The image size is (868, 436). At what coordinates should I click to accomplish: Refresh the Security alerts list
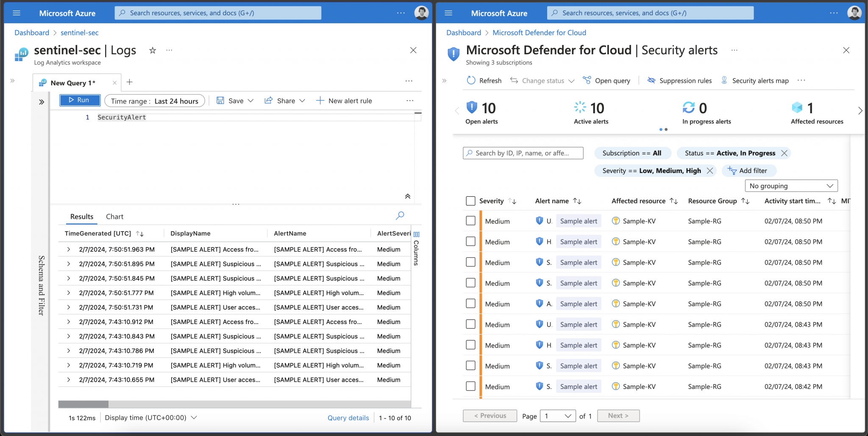pyautogui.click(x=484, y=80)
